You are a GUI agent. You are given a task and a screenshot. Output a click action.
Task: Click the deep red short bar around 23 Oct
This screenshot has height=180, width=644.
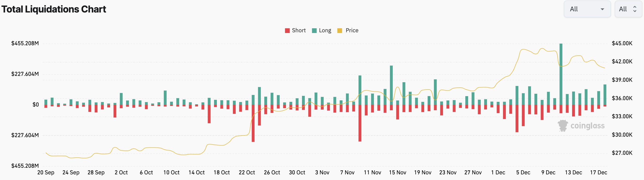click(x=253, y=123)
